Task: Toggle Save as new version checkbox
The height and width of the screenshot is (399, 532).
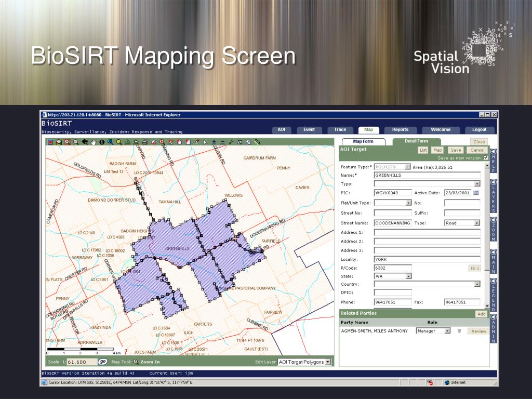Action: [x=486, y=158]
